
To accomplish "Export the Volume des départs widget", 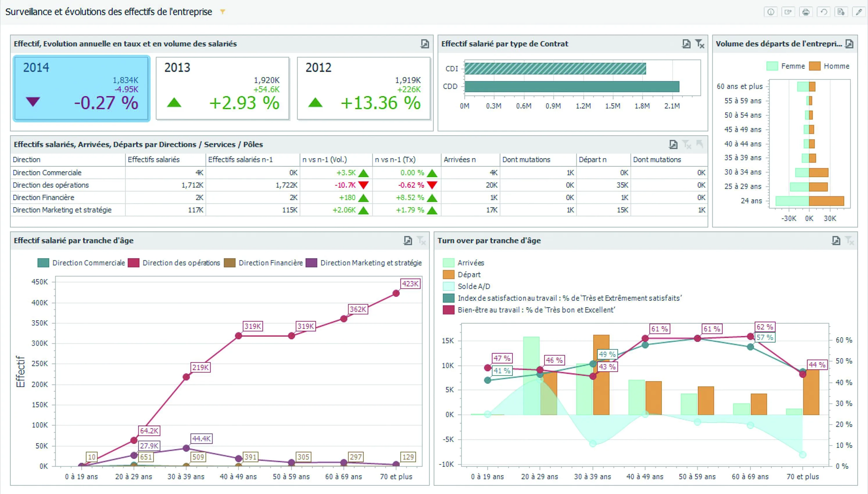I will (849, 44).
